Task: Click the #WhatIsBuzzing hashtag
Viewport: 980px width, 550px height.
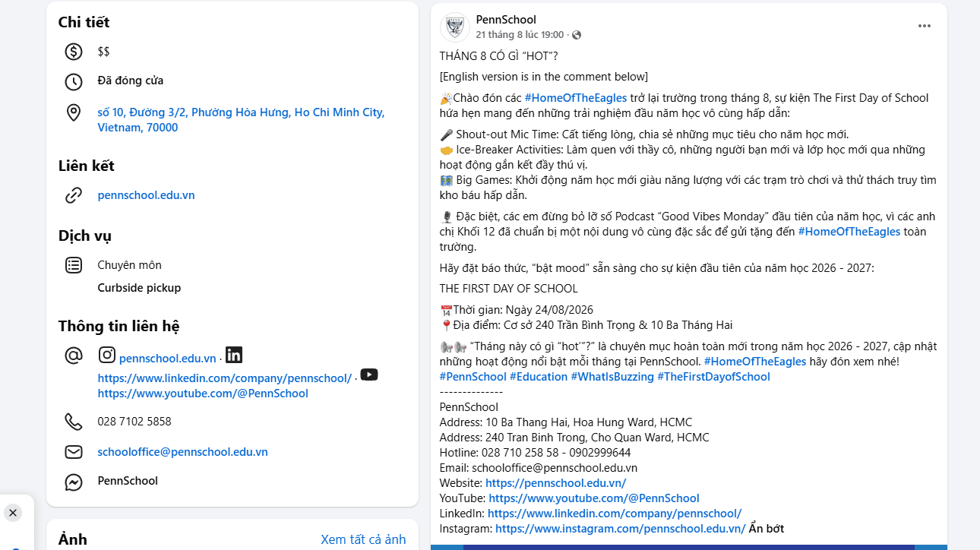Action: [x=612, y=377]
